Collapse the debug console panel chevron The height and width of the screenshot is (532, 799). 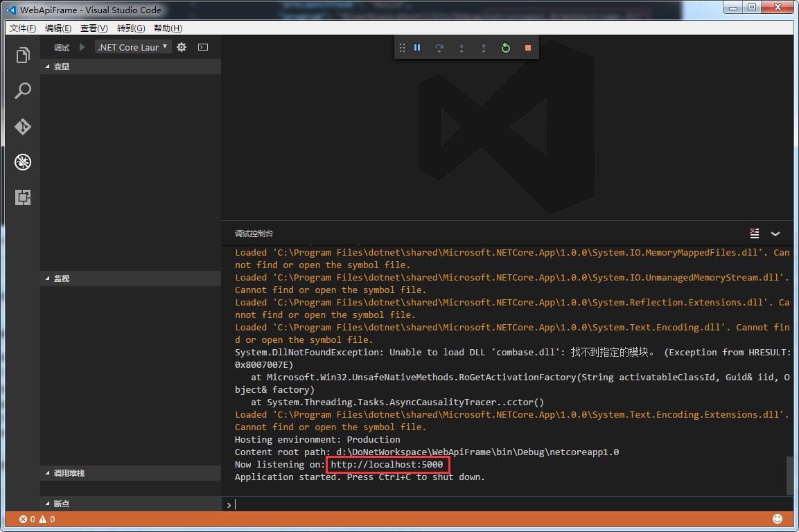coord(775,234)
